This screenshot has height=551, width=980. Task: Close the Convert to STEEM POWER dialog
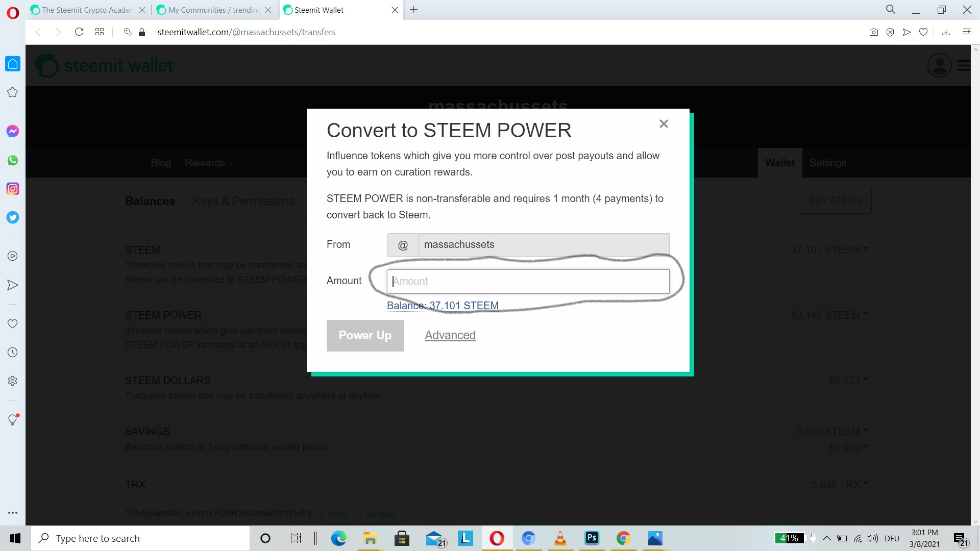pos(664,124)
